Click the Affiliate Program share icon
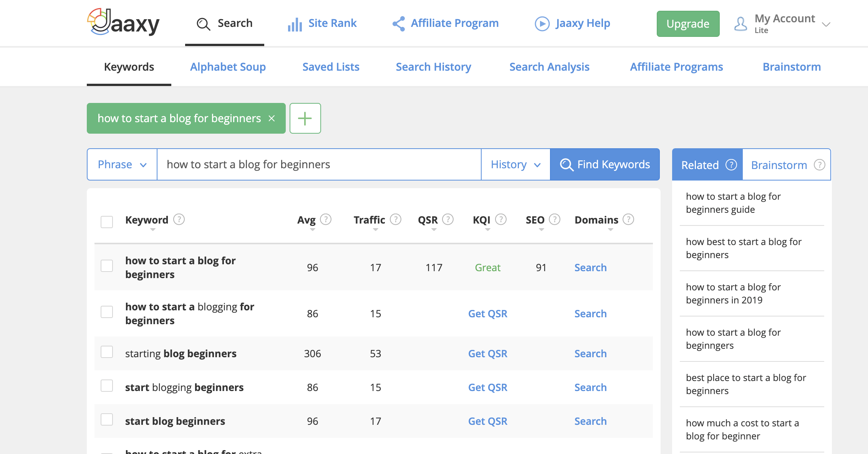Image resolution: width=868 pixels, height=454 pixels. (399, 24)
